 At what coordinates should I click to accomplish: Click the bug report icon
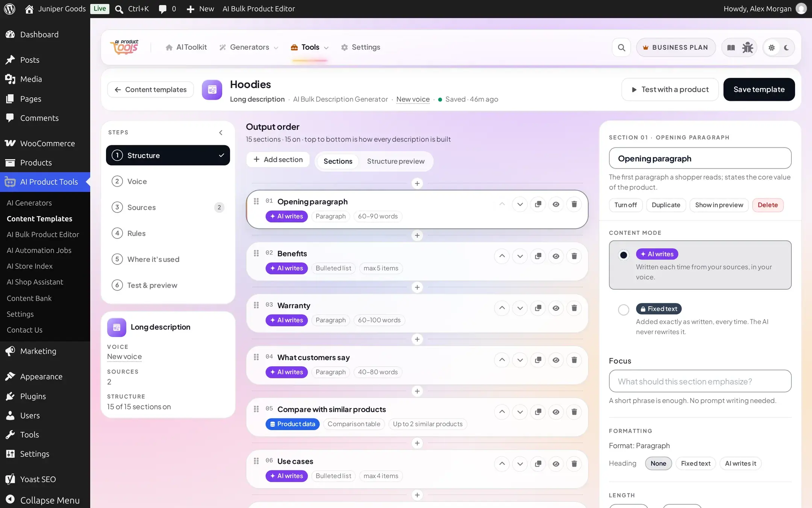(747, 47)
